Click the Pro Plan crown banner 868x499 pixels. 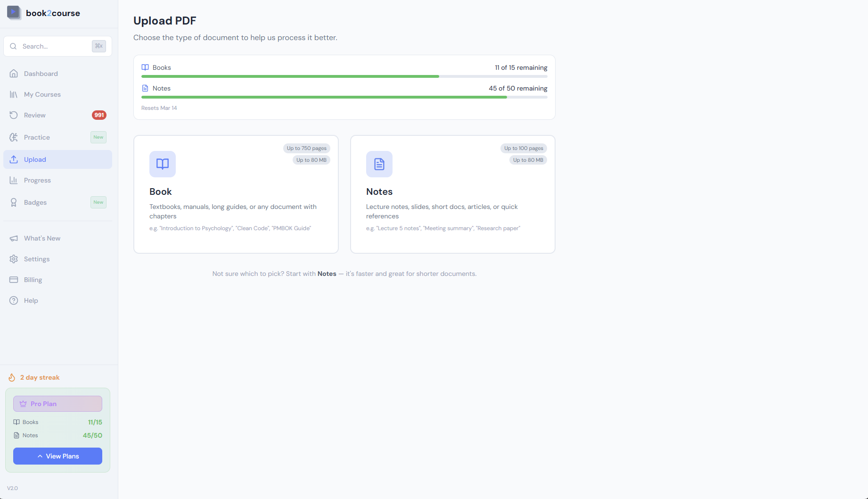tap(57, 403)
